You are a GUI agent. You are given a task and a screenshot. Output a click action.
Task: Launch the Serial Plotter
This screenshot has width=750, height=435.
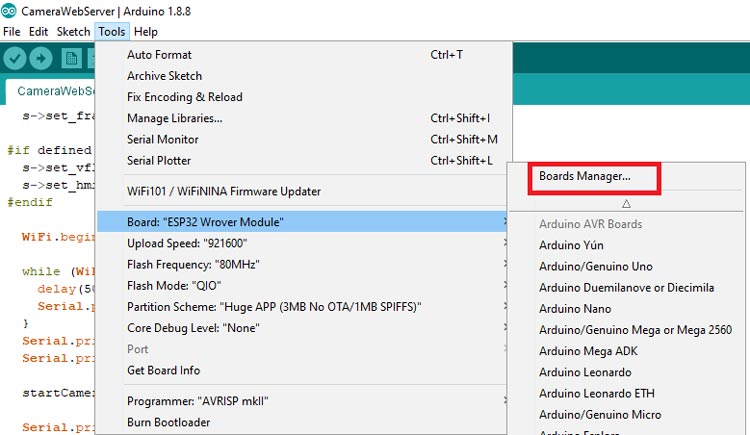pos(302,160)
